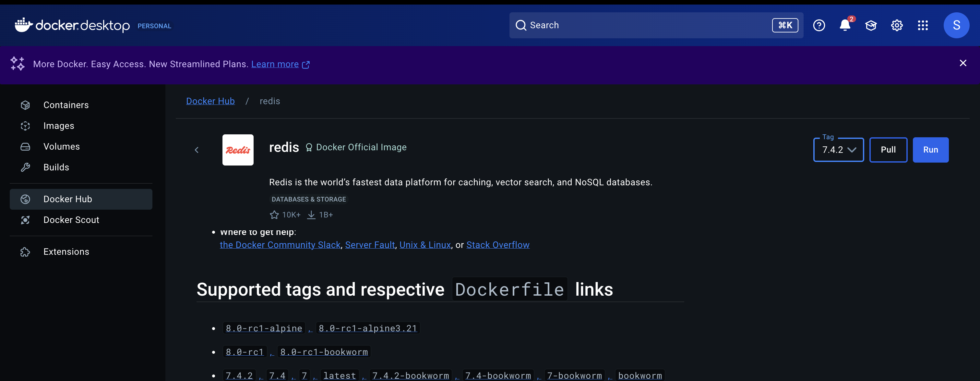Go to Volumes in sidebar
The width and height of the screenshot is (980, 381).
click(61, 147)
